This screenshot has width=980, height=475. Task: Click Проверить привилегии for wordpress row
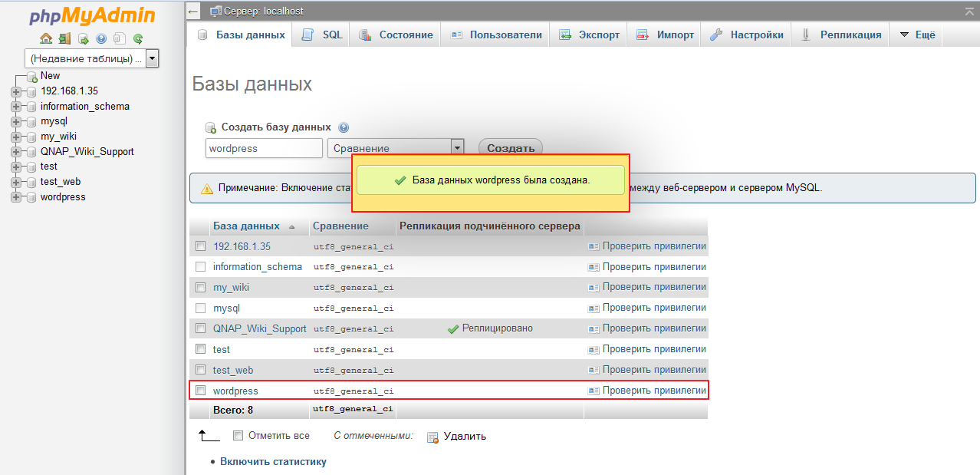pyautogui.click(x=647, y=391)
